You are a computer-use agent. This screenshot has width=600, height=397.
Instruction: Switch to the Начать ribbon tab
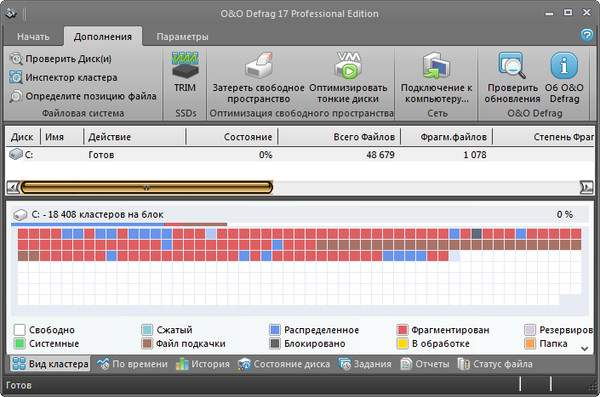point(33,37)
